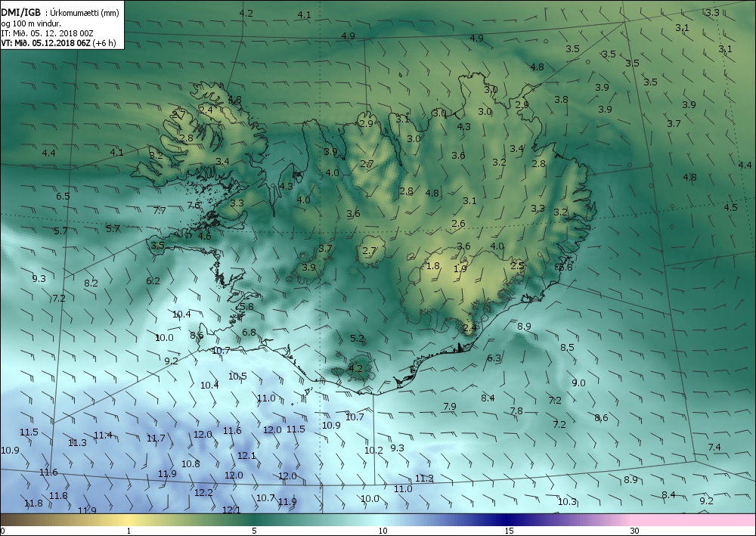Click the 11.4 value on the map
756x536 pixels.
pos(103,435)
